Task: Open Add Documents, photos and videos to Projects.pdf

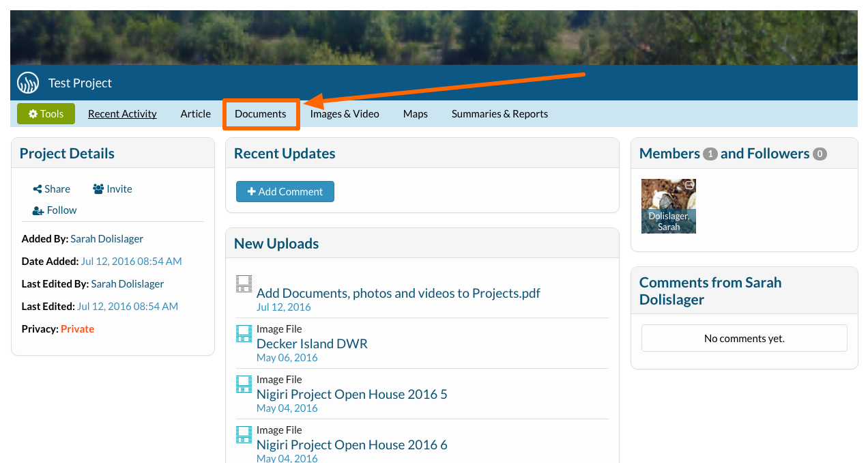Action: 398,293
